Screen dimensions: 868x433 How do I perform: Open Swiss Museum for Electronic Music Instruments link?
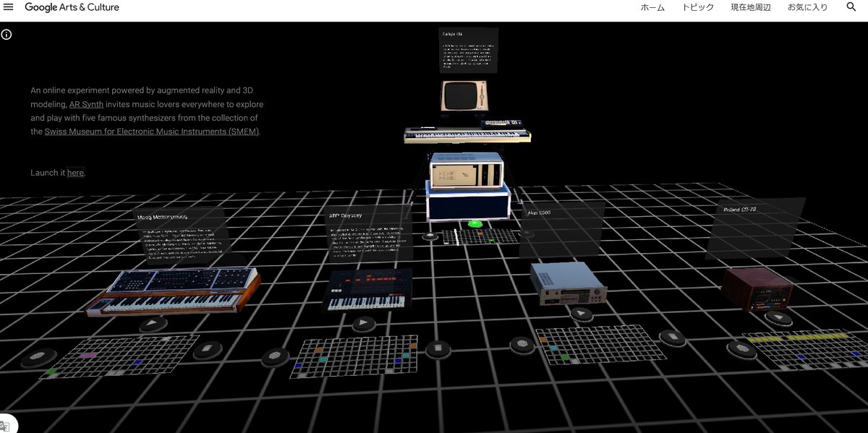coord(151,132)
